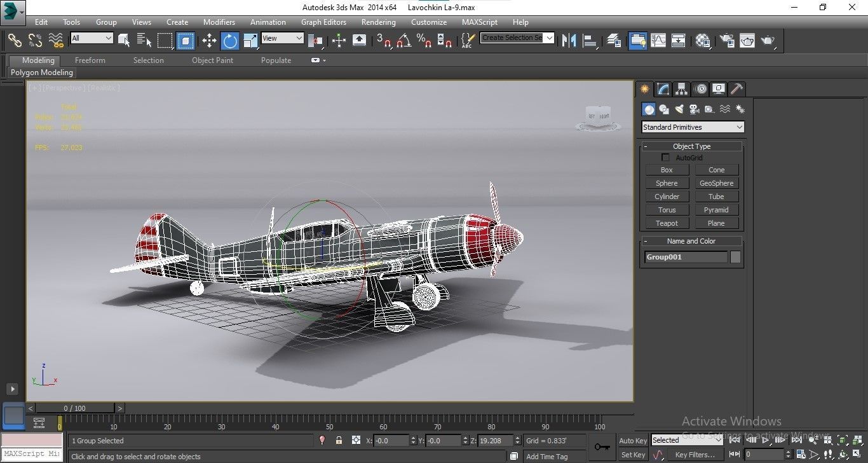Toggle the 3D Snaps button

click(x=384, y=41)
